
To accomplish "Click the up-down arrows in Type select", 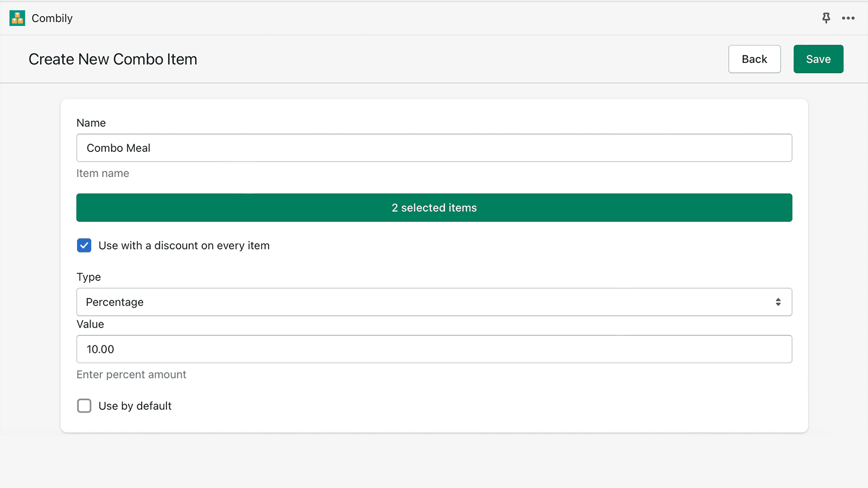I will 778,302.
